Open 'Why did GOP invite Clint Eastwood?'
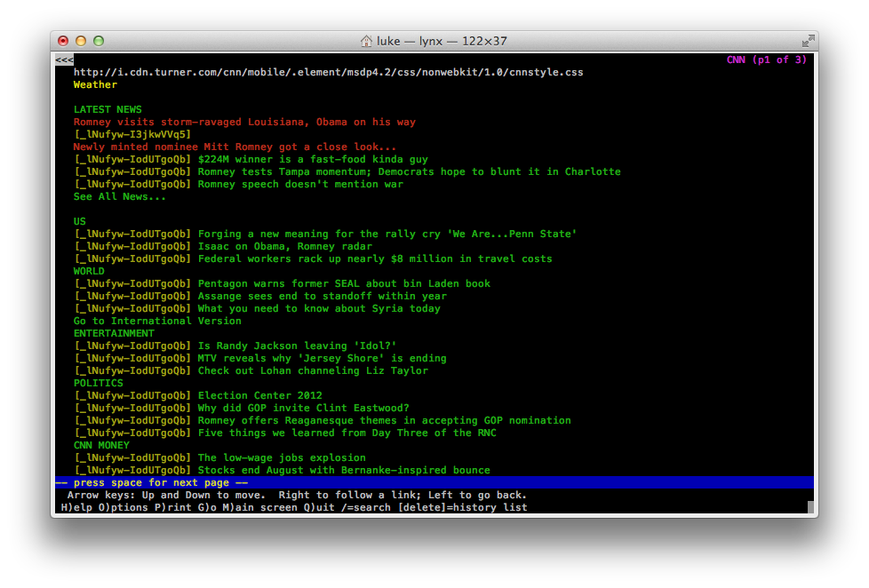Screen dimensions: 869x588 pyautogui.click(x=303, y=409)
